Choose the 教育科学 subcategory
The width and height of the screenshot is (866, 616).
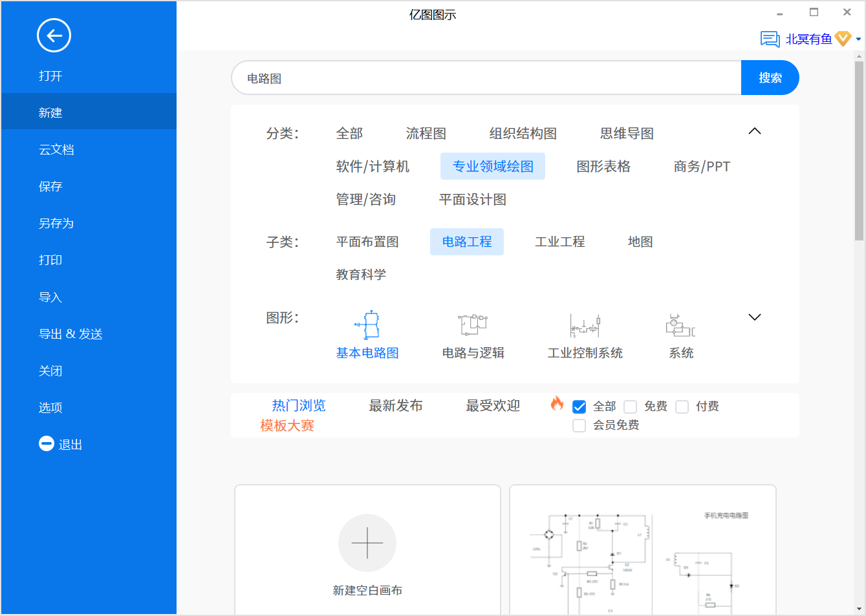[x=361, y=275]
